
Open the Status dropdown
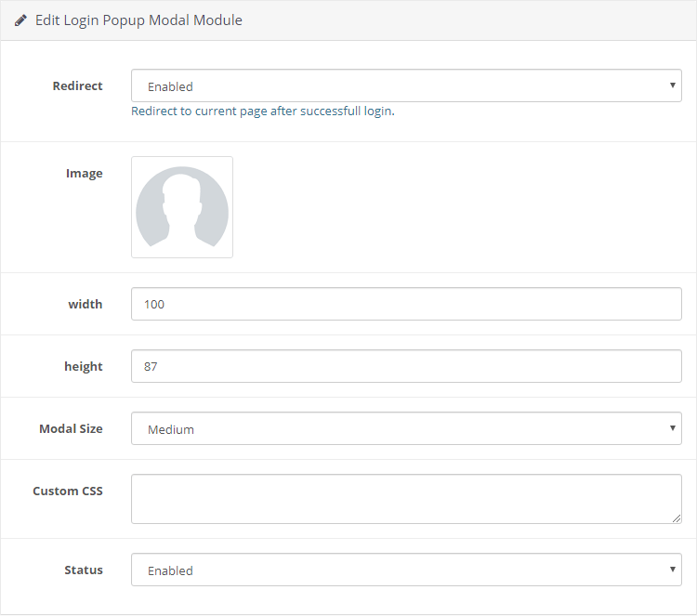point(406,570)
